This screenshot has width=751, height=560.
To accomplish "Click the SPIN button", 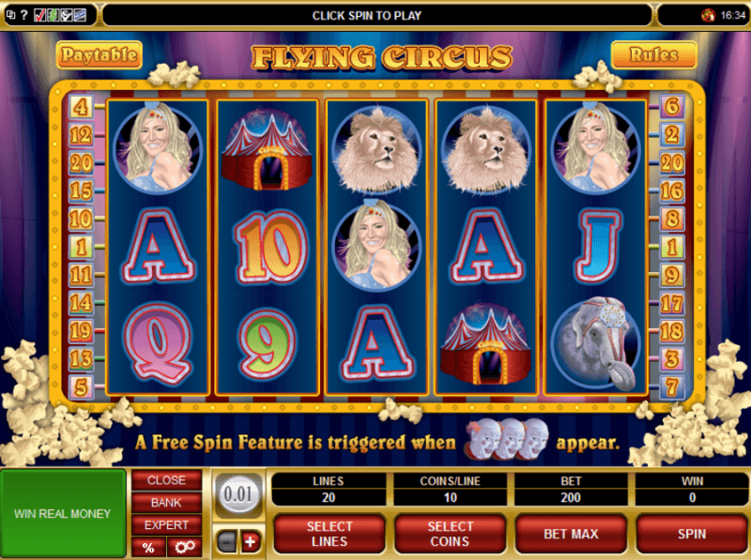I will (x=692, y=534).
